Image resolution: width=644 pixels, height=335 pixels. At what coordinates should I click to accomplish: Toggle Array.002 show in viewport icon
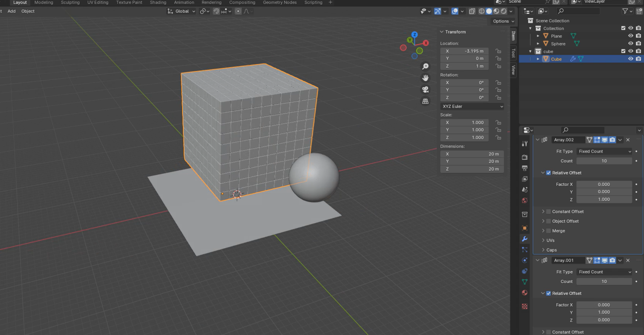click(x=605, y=140)
